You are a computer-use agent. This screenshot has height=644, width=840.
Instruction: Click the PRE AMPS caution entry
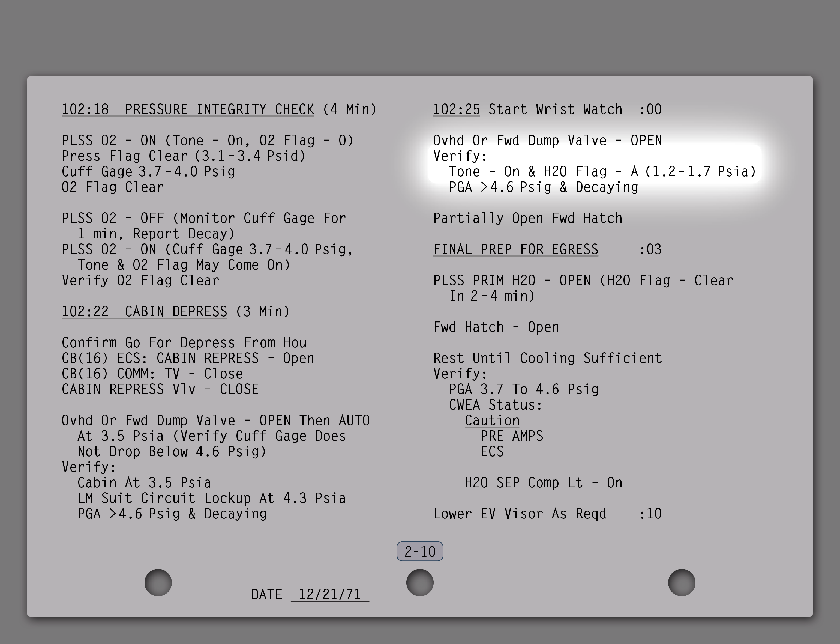click(512, 436)
